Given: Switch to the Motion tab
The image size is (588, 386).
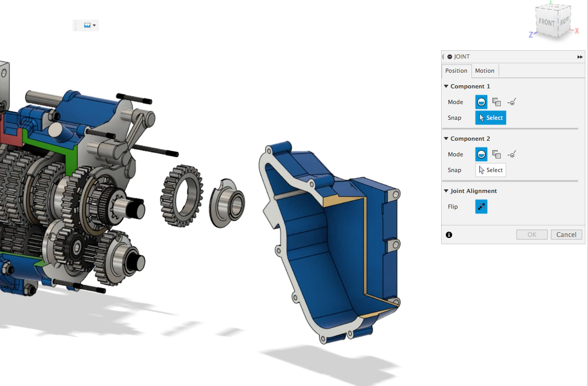Looking at the screenshot, I should (485, 71).
